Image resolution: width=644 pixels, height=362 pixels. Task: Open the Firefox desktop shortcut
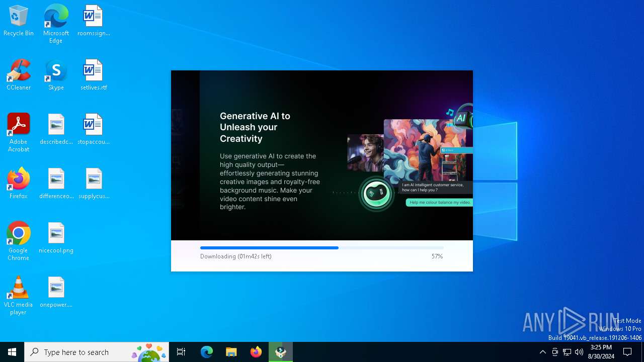point(19,184)
